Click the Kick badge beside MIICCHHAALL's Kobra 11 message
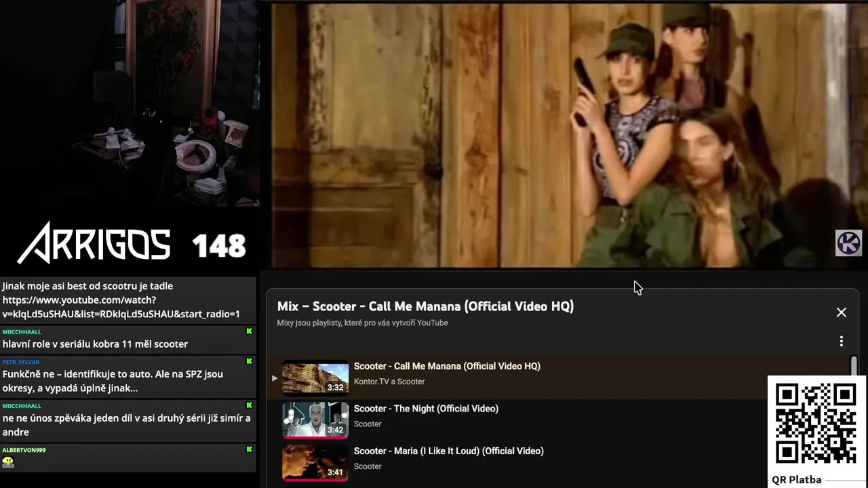 pos(250,331)
